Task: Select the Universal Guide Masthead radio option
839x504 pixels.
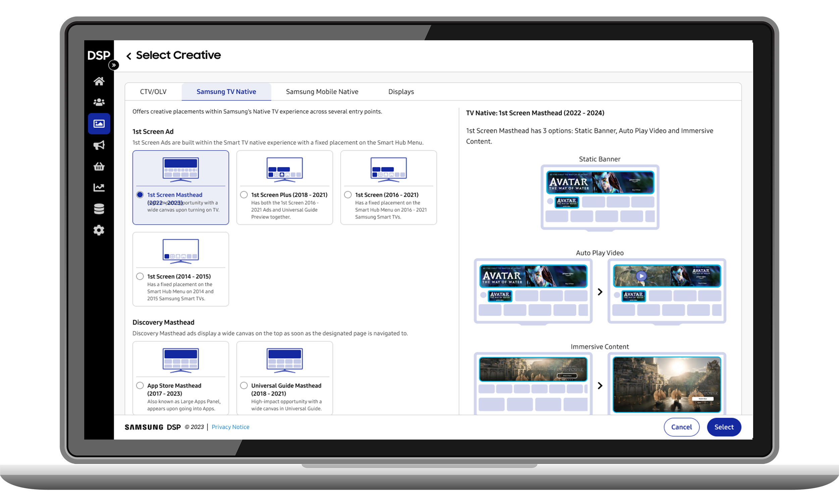Action: (x=244, y=386)
